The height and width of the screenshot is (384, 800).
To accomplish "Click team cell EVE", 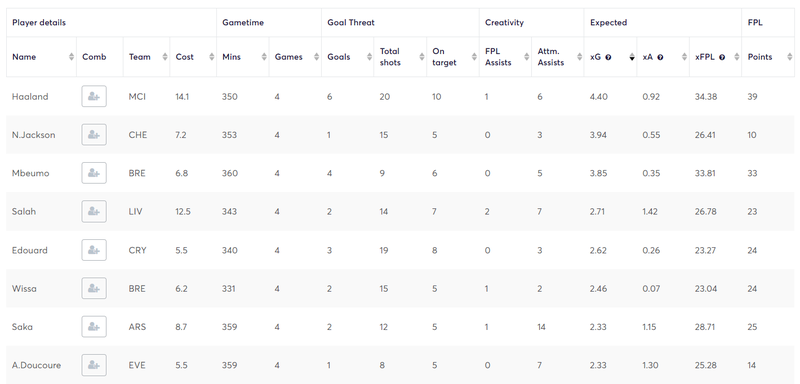I will 137,365.
